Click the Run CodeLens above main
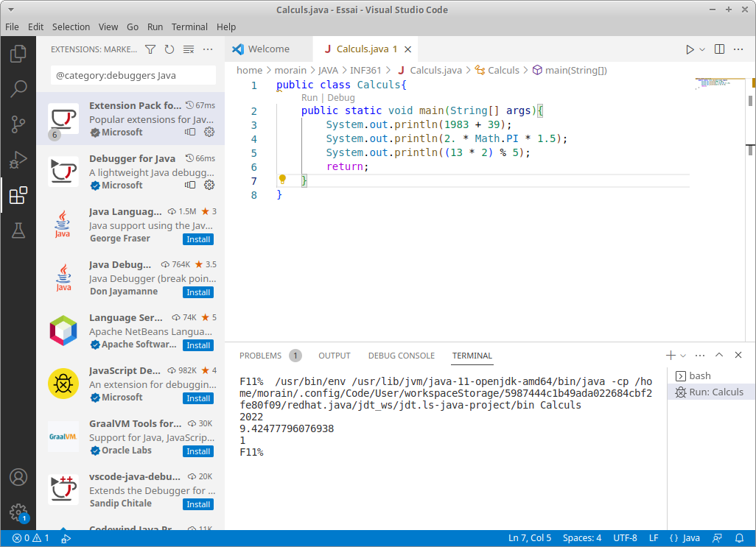 pyautogui.click(x=309, y=98)
